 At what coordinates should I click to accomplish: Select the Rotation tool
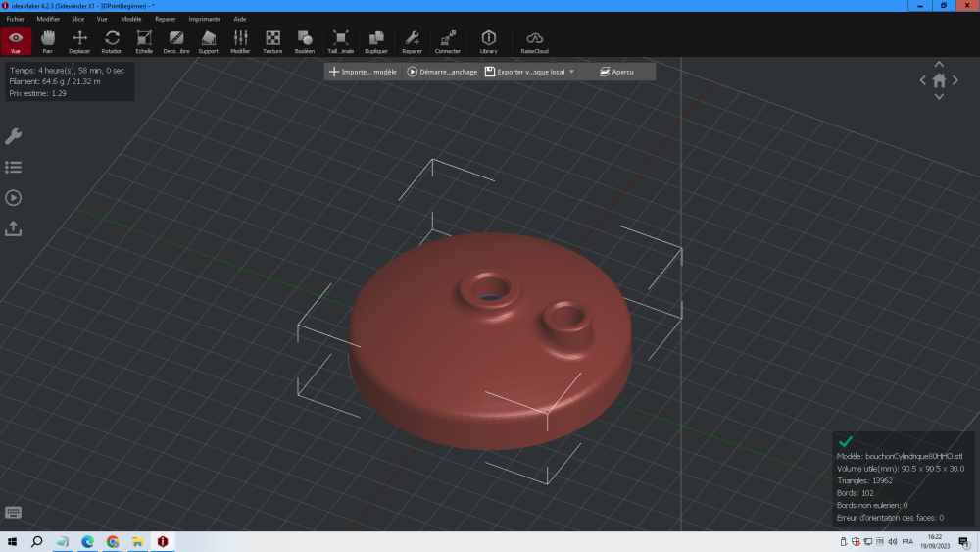click(112, 41)
